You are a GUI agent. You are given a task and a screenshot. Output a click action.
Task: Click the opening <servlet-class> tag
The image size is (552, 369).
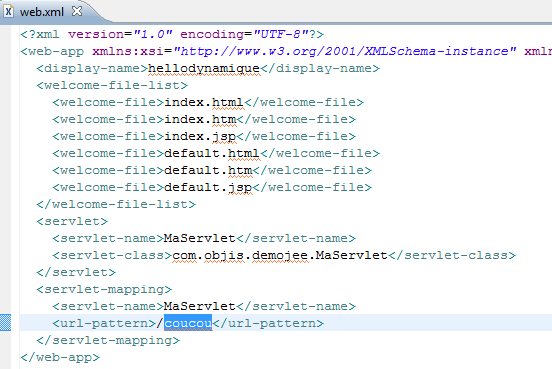(112, 255)
